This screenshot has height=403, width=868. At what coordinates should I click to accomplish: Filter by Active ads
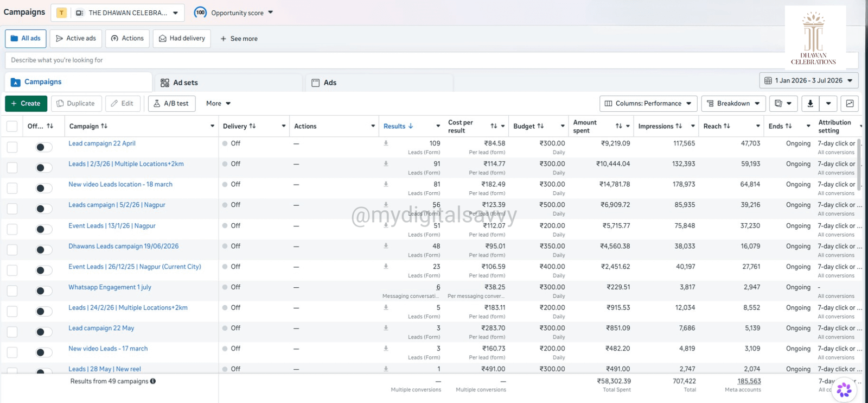click(75, 39)
